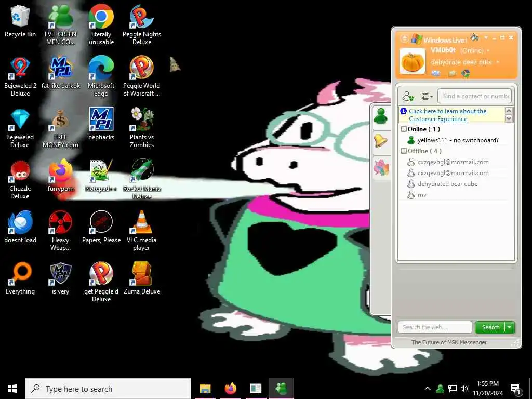The height and width of the screenshot is (399, 532).
Task: Open the Windows Start button
Action: pyautogui.click(x=12, y=389)
